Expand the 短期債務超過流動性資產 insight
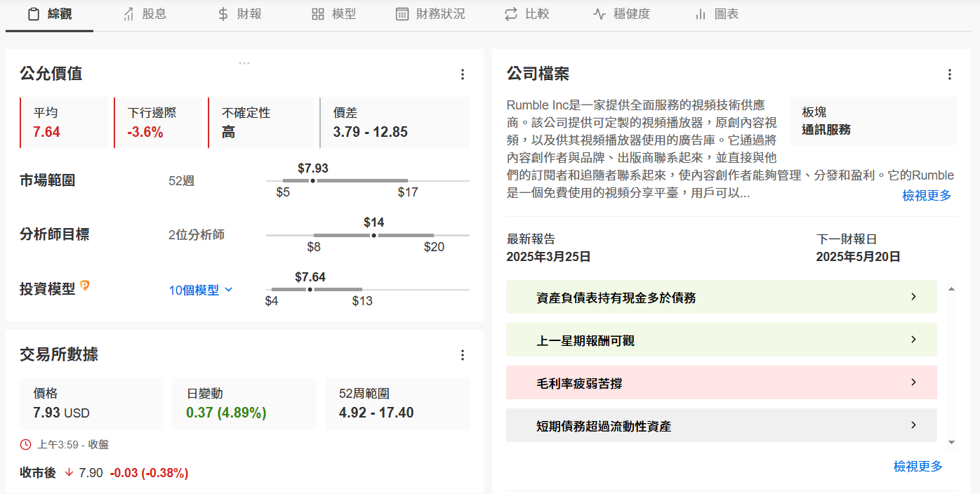The image size is (980, 494). (722, 426)
